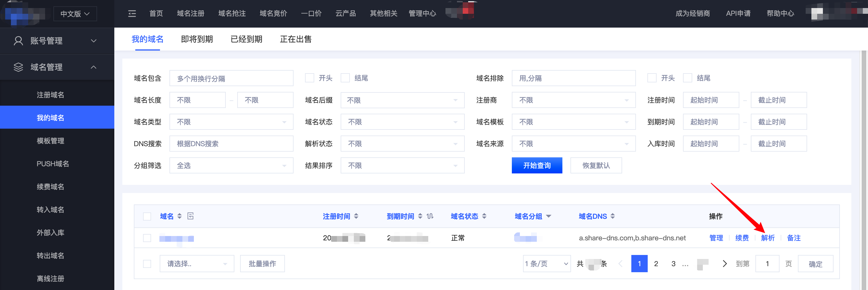
Task: Open the 注册商 dropdown
Action: pyautogui.click(x=574, y=100)
